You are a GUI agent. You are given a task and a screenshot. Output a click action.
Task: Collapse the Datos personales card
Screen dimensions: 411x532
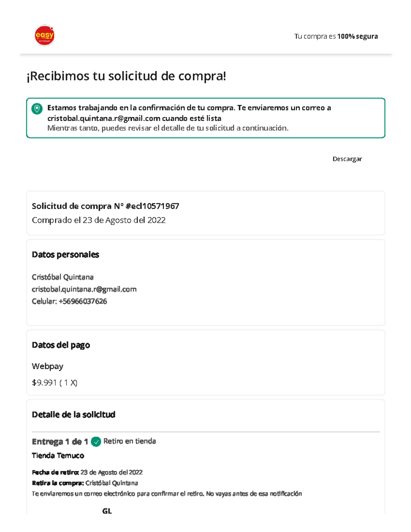click(x=65, y=255)
